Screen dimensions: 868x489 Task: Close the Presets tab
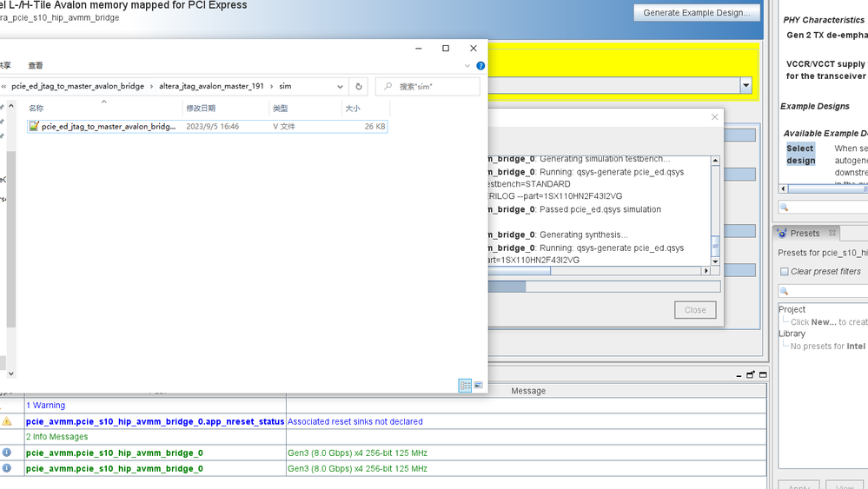pos(832,233)
